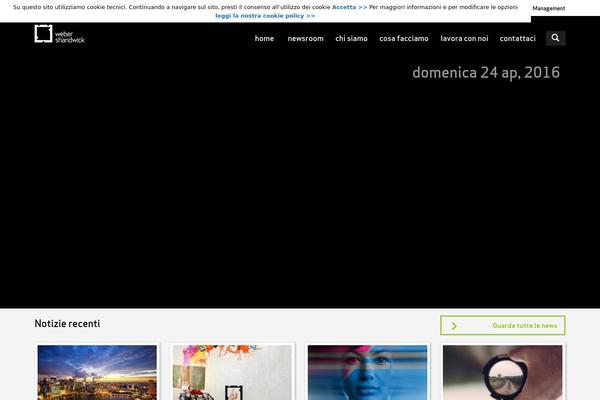The width and height of the screenshot is (600, 400).
Task: Open the colorful paint splash news thumbnail
Action: 232,372
